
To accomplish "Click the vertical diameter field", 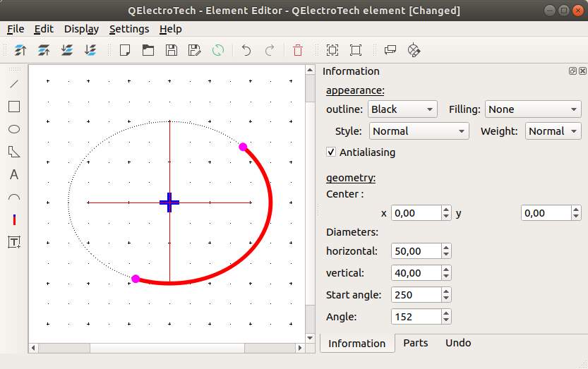I will pyautogui.click(x=416, y=273).
